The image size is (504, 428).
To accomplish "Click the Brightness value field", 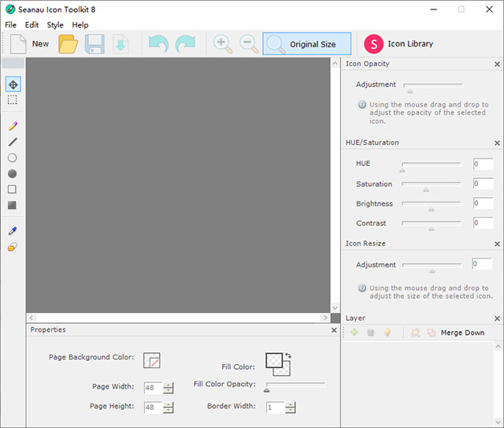I will coord(483,203).
